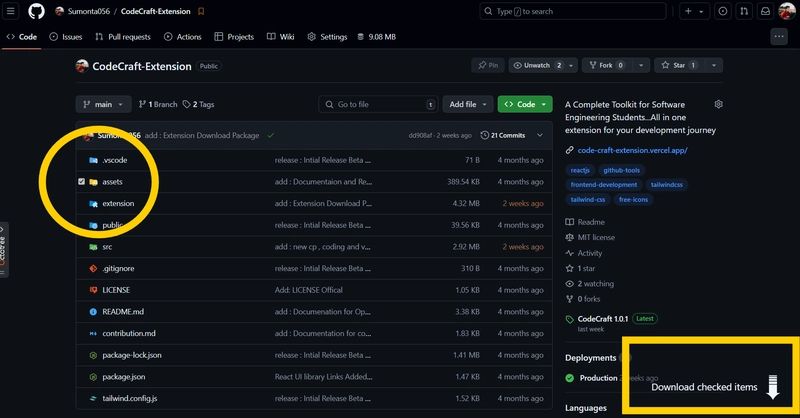Open the CodeCraft-Extension breadcrumb link
This screenshot has width=800, height=418.
point(156,11)
